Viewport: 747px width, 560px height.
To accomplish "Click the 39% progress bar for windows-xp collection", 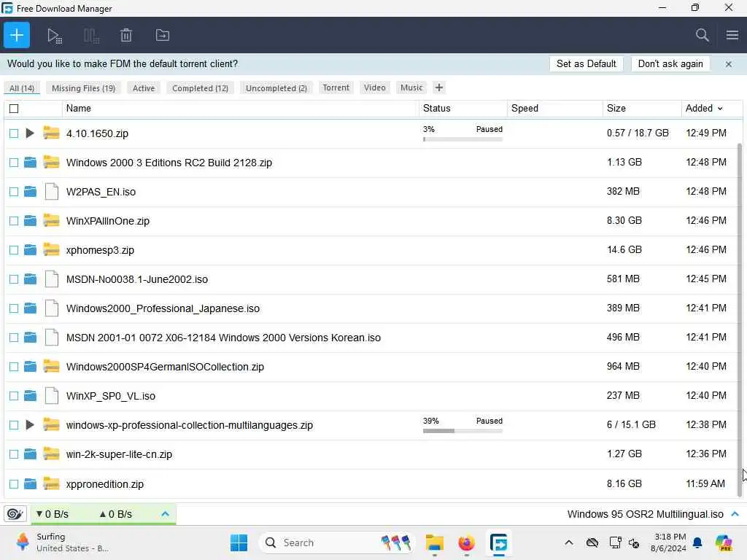I will tap(462, 431).
